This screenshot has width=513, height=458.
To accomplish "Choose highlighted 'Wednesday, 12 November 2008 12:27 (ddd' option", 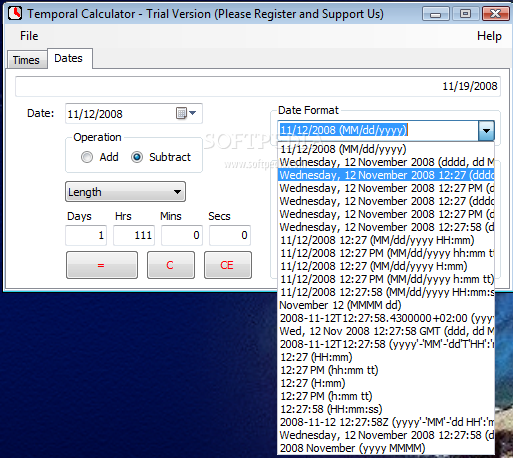I will click(x=386, y=175).
